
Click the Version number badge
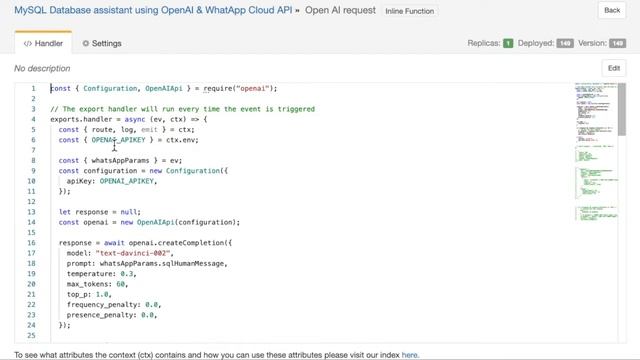pos(618,43)
